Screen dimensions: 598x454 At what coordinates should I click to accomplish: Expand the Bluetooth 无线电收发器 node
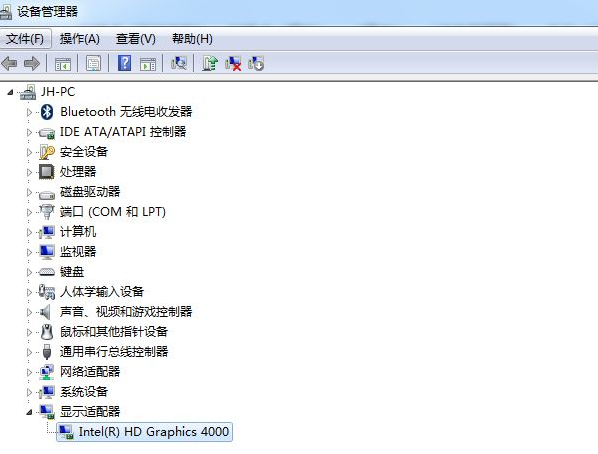pos(29,112)
